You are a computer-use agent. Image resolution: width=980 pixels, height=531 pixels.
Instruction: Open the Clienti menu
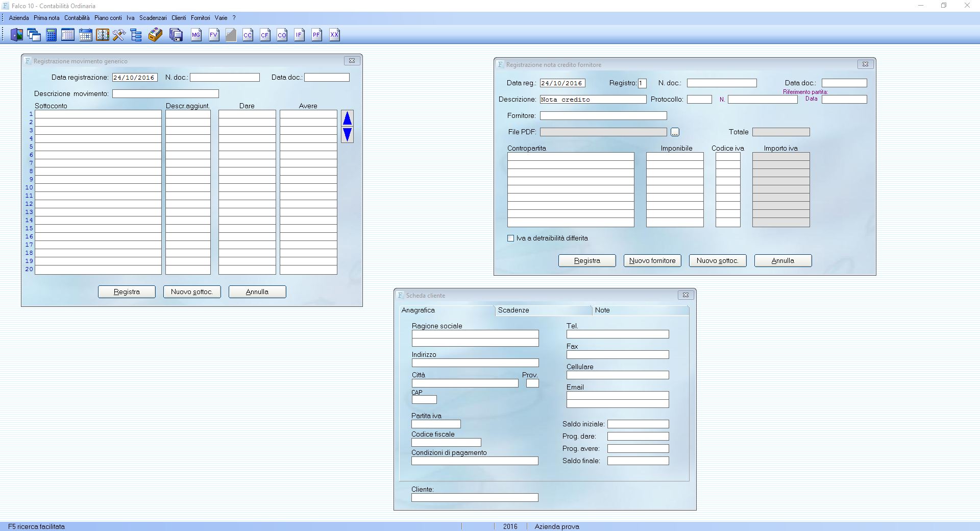[x=179, y=18]
